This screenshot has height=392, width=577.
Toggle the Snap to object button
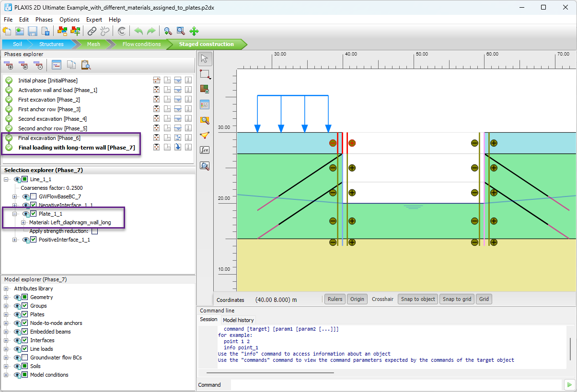(418, 299)
